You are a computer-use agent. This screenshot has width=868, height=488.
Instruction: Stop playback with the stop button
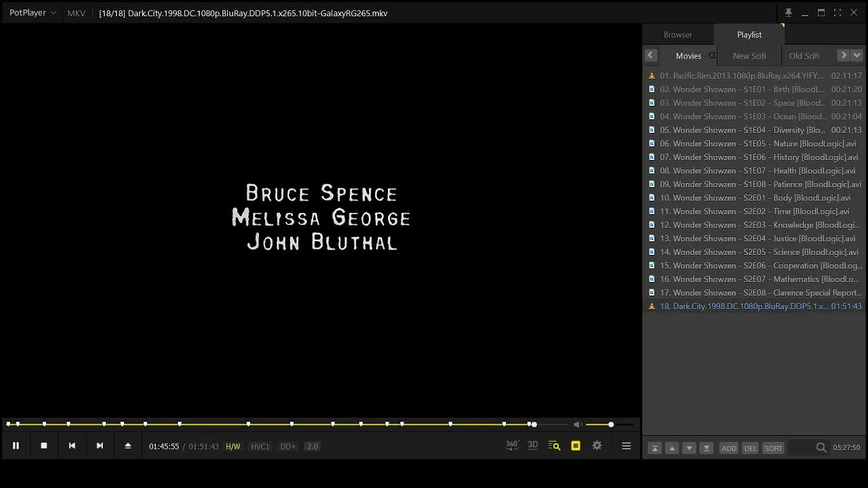click(x=44, y=446)
